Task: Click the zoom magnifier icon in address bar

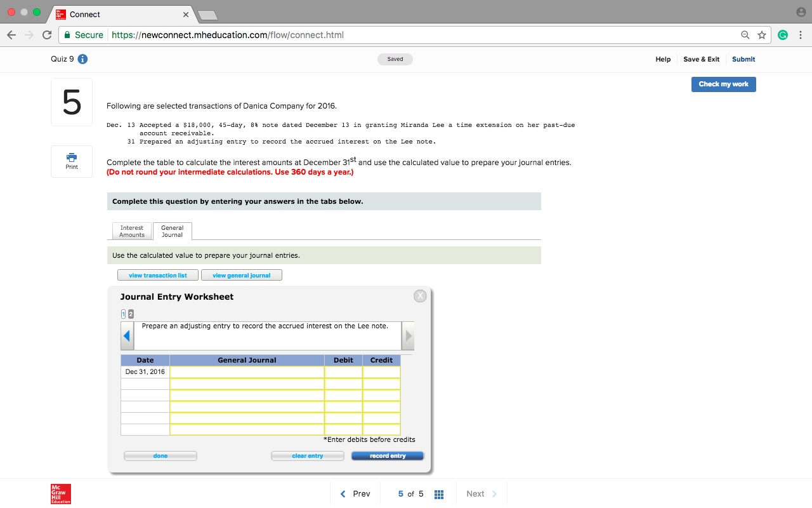Action: [745, 35]
